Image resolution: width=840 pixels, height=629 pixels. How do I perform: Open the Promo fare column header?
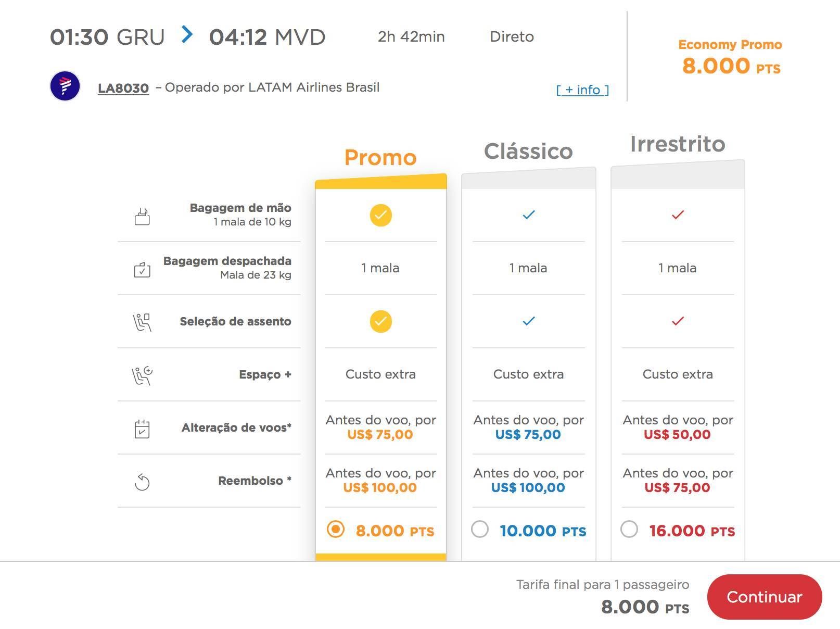(x=381, y=157)
